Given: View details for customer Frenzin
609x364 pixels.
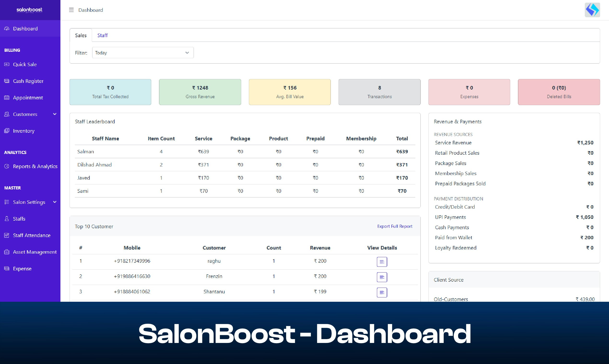Looking at the screenshot, I should pyautogui.click(x=382, y=277).
